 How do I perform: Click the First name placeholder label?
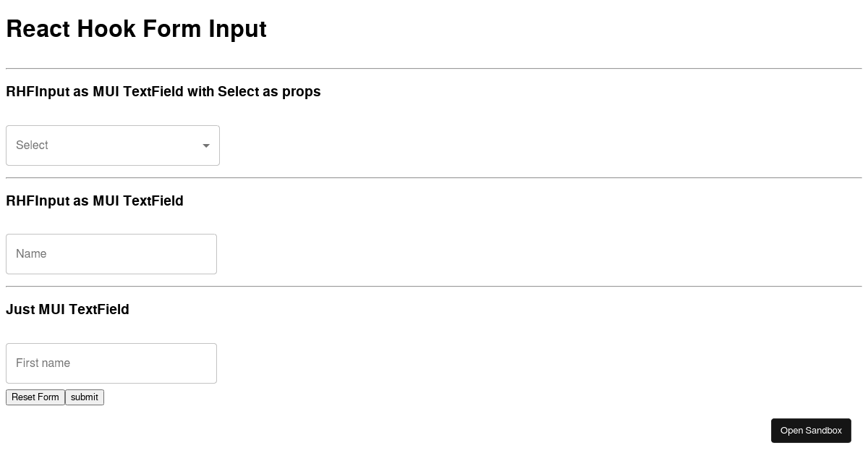point(43,363)
